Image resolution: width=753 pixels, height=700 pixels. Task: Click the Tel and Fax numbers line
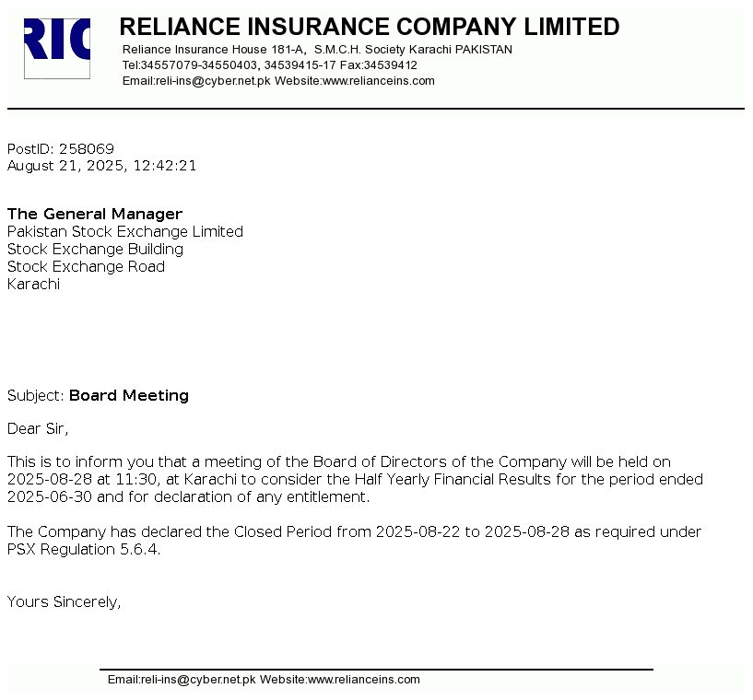(x=269, y=65)
